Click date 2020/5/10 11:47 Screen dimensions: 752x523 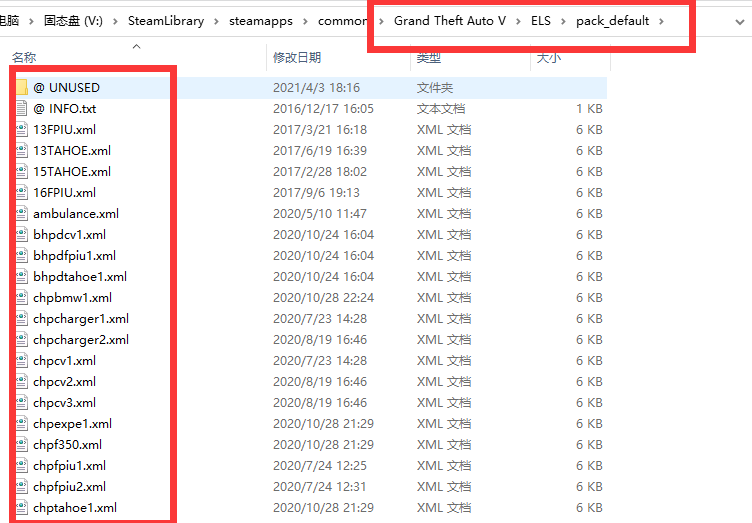320,214
